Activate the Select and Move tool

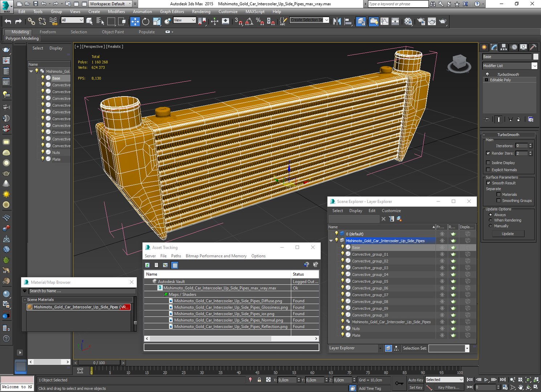(x=135, y=21)
